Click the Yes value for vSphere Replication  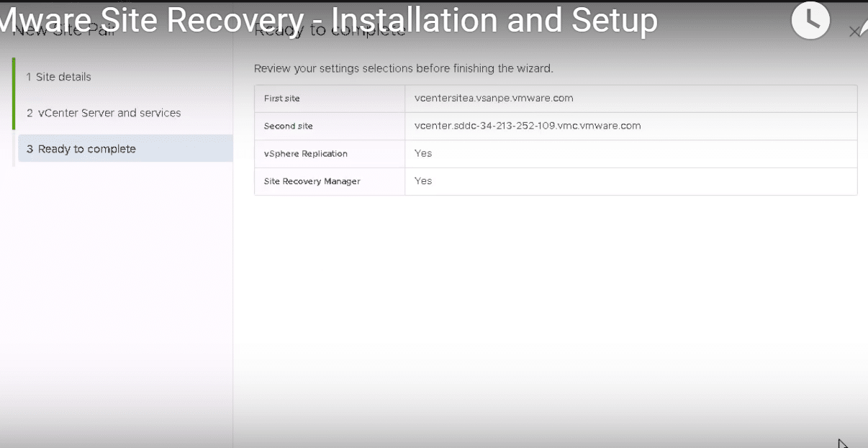[423, 153]
